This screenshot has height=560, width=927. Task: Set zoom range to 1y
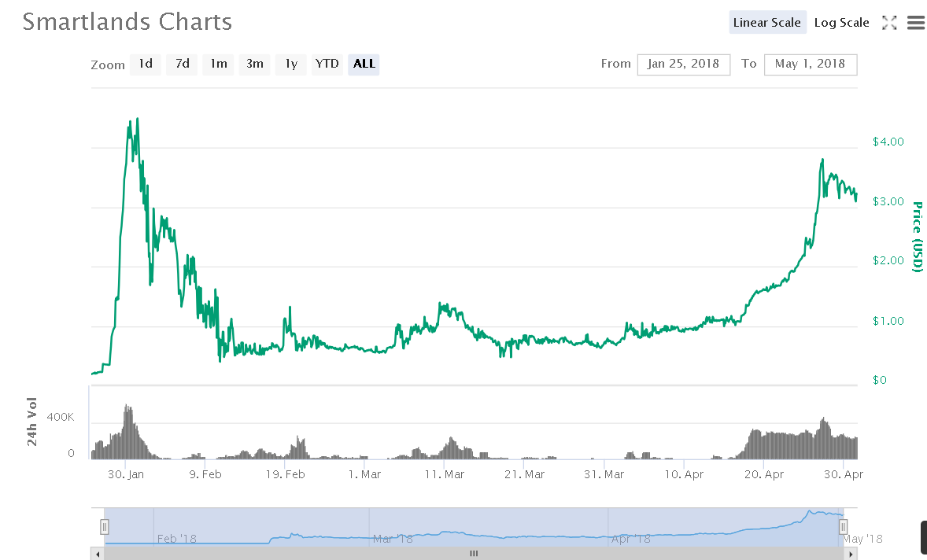pos(291,64)
